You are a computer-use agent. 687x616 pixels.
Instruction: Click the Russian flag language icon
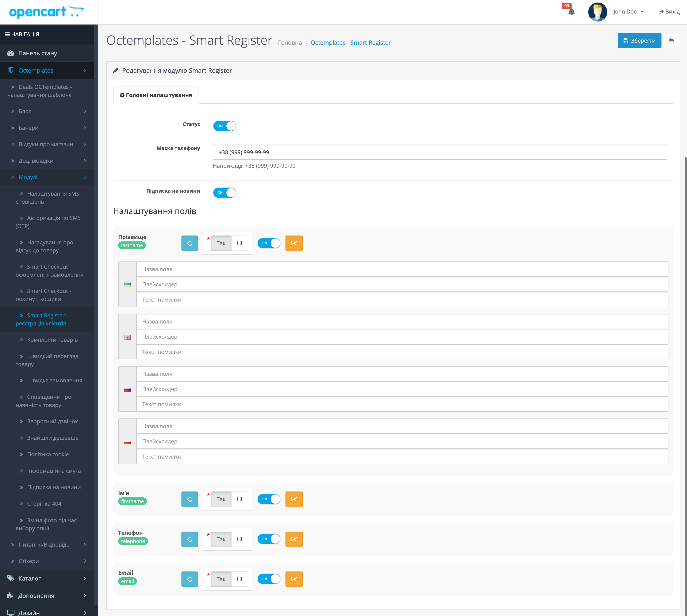pyautogui.click(x=127, y=390)
